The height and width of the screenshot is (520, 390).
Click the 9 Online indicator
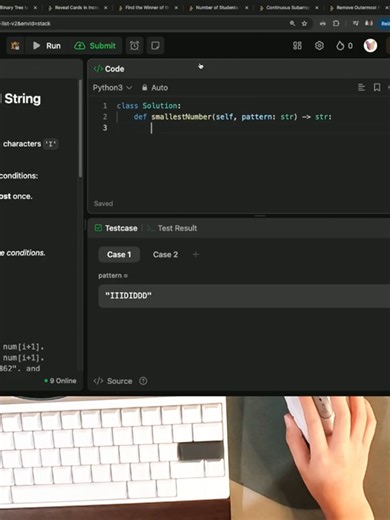tap(60, 381)
